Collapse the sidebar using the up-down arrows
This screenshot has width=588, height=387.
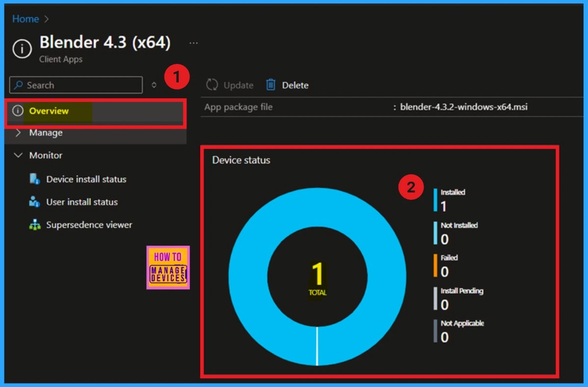click(x=154, y=85)
